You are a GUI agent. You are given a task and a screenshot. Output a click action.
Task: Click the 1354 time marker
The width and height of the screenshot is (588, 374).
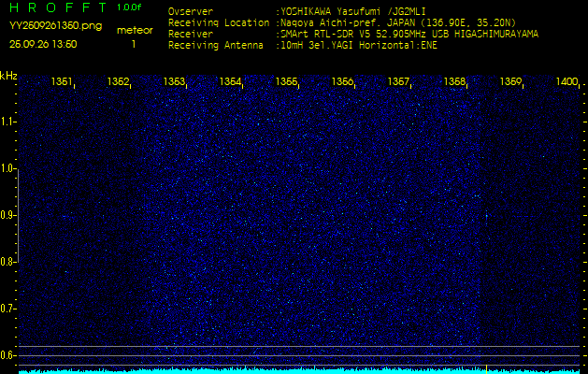(x=230, y=81)
